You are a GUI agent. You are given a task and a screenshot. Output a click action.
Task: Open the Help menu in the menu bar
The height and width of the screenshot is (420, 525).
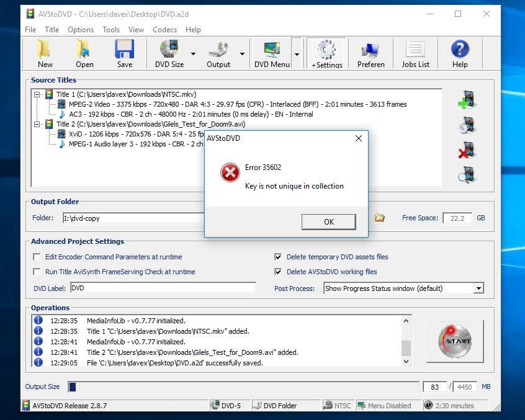(x=193, y=30)
